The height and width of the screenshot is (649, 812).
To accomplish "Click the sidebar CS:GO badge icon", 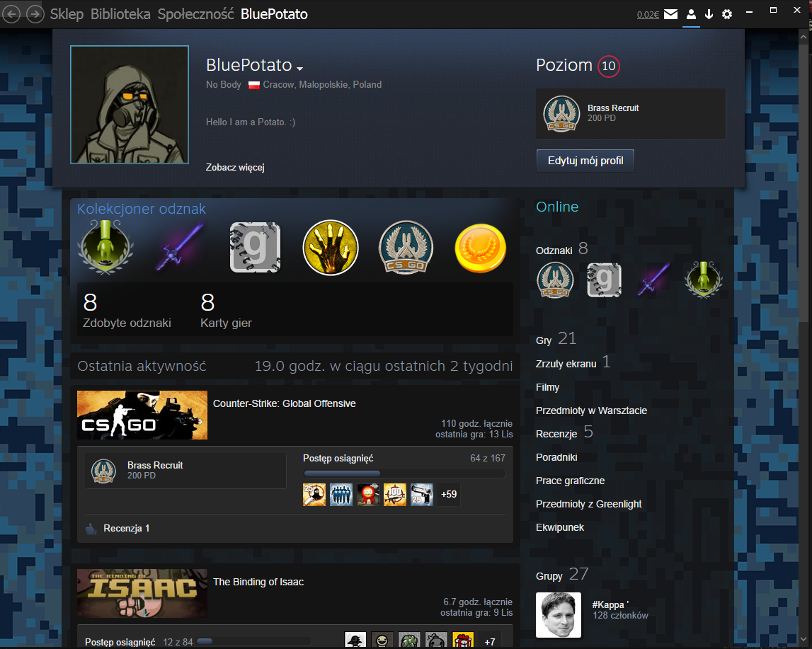I will pyautogui.click(x=555, y=280).
